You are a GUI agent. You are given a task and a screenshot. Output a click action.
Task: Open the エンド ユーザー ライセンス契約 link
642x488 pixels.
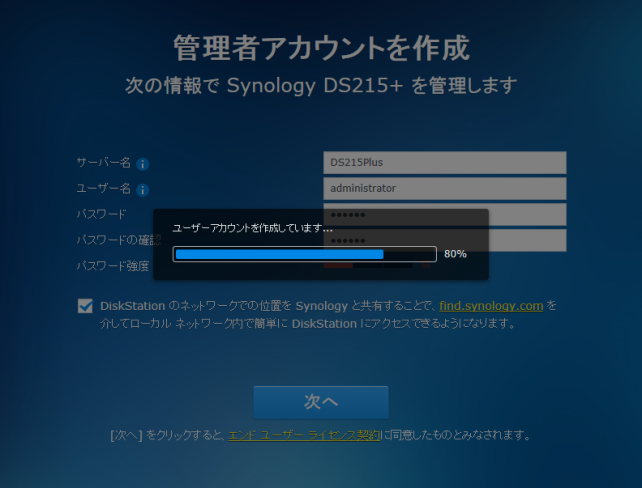coord(304,435)
